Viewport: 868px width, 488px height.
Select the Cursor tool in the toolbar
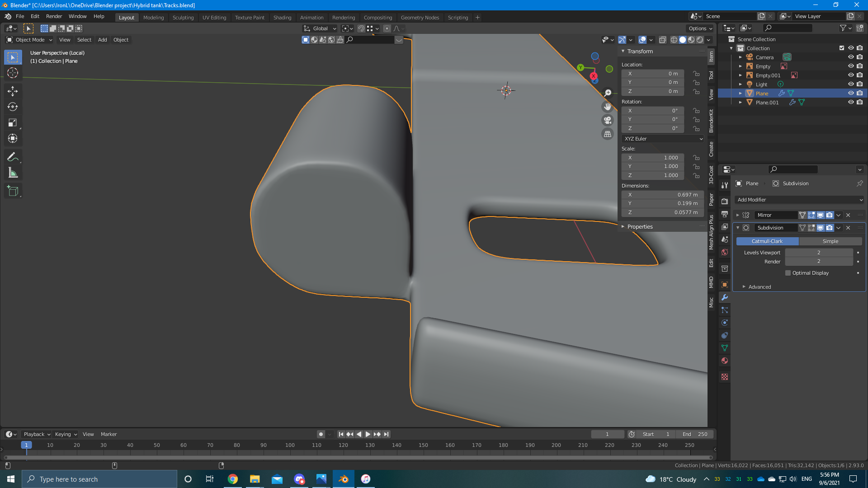(x=13, y=73)
